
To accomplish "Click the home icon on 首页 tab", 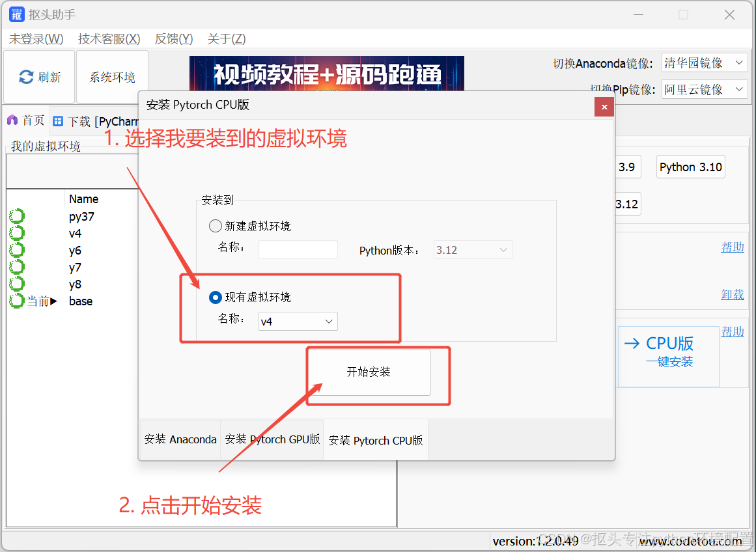I will click(x=14, y=120).
